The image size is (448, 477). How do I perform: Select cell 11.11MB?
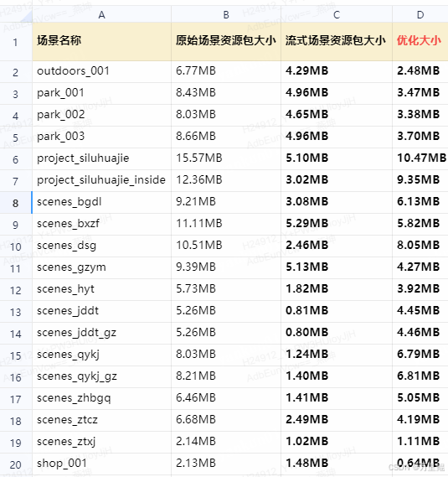point(226,224)
